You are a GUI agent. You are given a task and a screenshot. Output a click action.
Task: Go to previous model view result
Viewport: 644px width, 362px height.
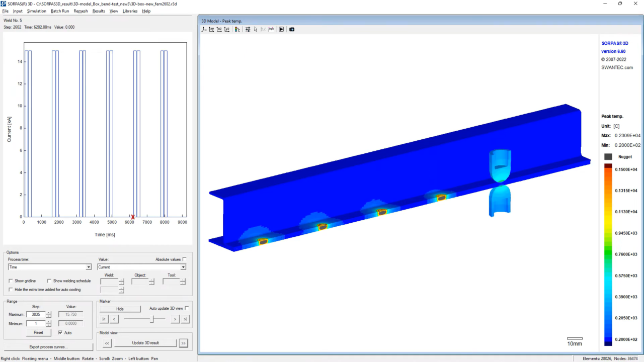pyautogui.click(x=107, y=343)
